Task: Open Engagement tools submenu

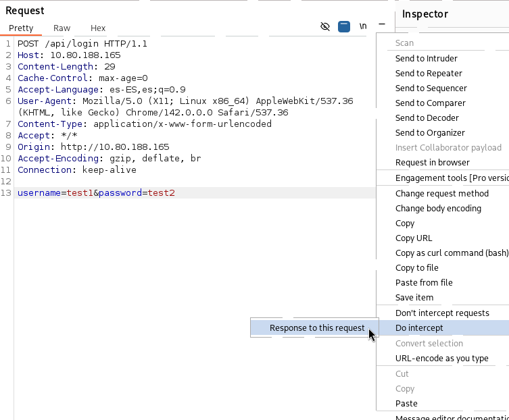Action: (452, 178)
